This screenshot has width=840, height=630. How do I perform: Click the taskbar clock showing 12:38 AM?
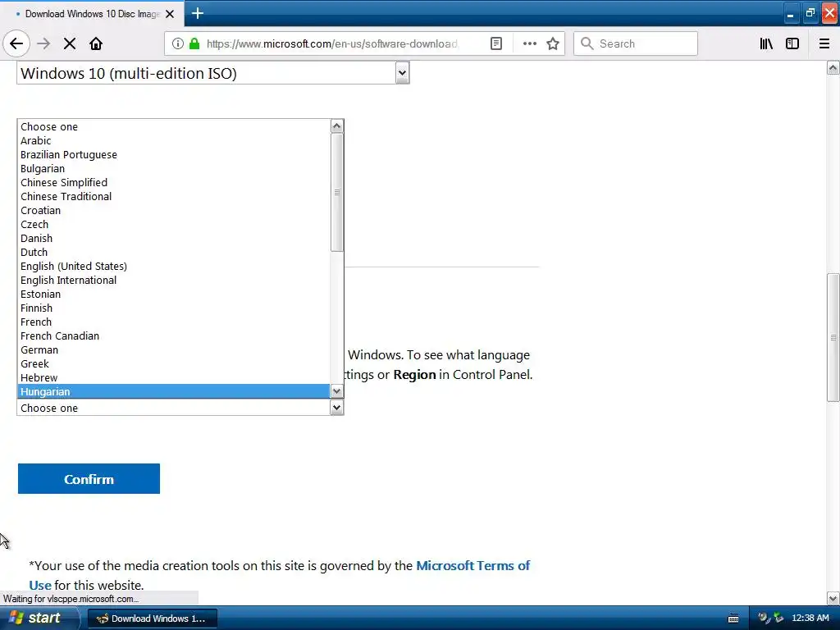(810, 619)
